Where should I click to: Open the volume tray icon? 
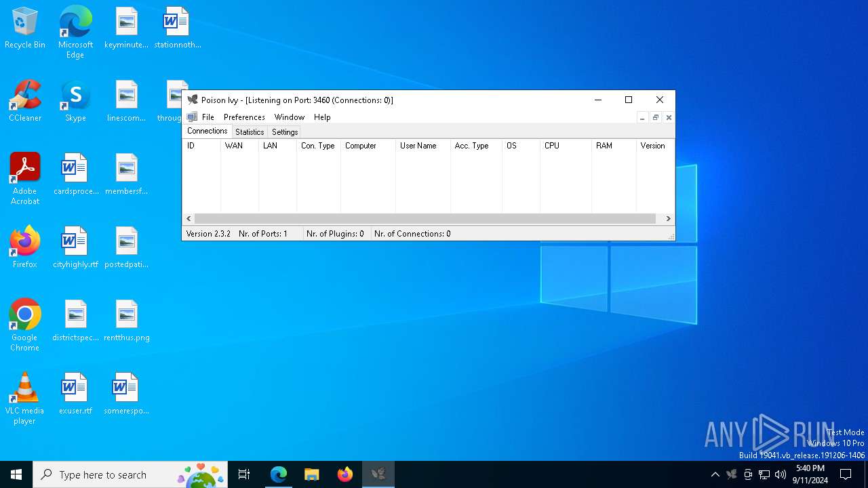[781, 474]
